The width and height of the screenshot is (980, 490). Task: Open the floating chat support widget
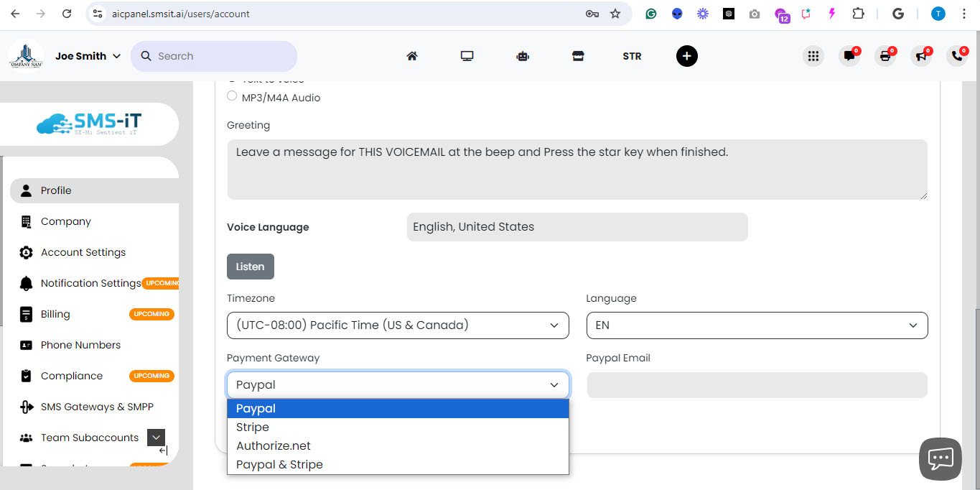tap(940, 458)
